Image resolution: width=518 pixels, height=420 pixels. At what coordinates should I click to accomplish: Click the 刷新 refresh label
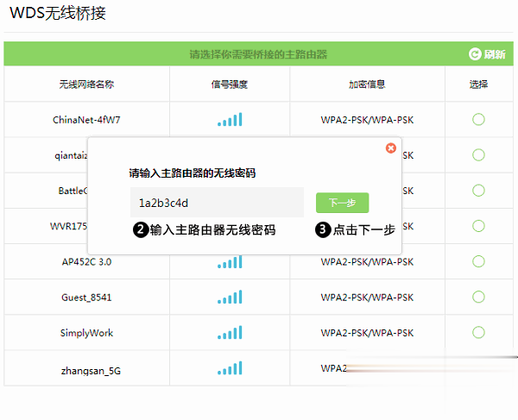495,54
